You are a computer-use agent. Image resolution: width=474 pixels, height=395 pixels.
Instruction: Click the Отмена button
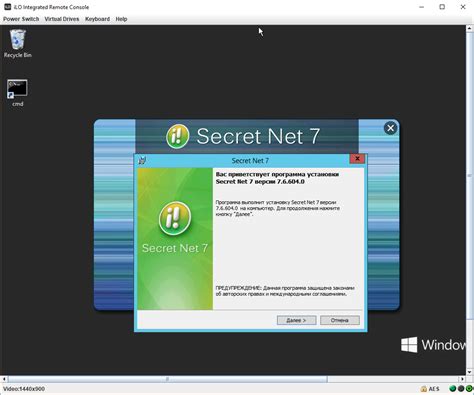click(x=340, y=320)
